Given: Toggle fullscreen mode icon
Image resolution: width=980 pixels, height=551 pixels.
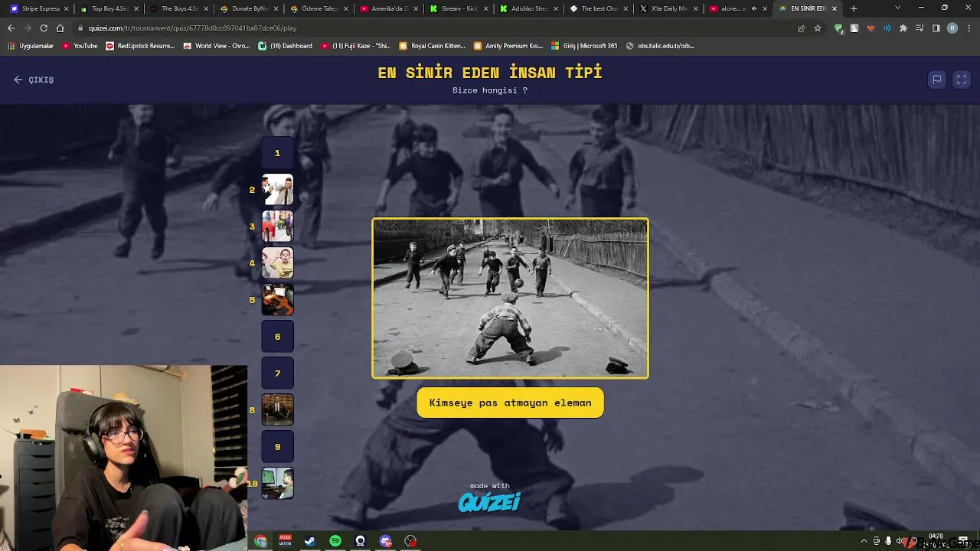Looking at the screenshot, I should [x=962, y=80].
